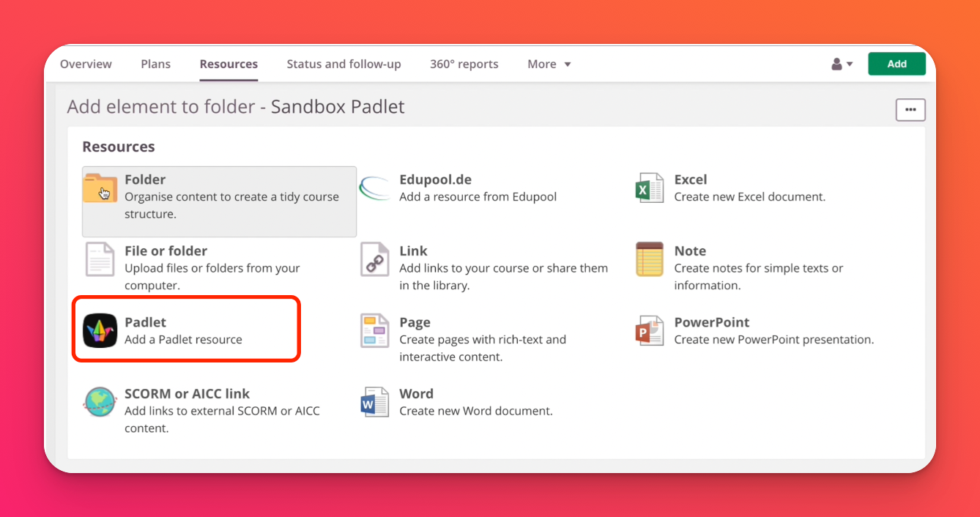This screenshot has height=517, width=980.
Task: Go to the Overview tab
Action: pos(86,64)
